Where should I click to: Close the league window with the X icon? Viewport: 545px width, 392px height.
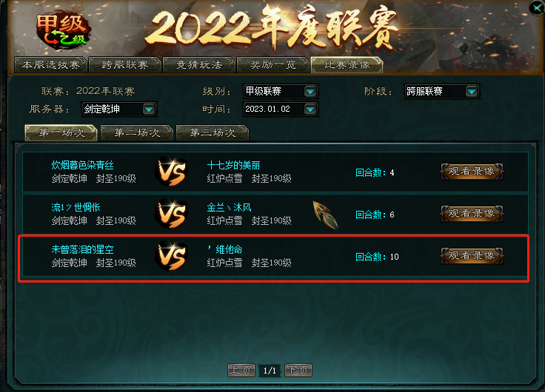pos(537,7)
